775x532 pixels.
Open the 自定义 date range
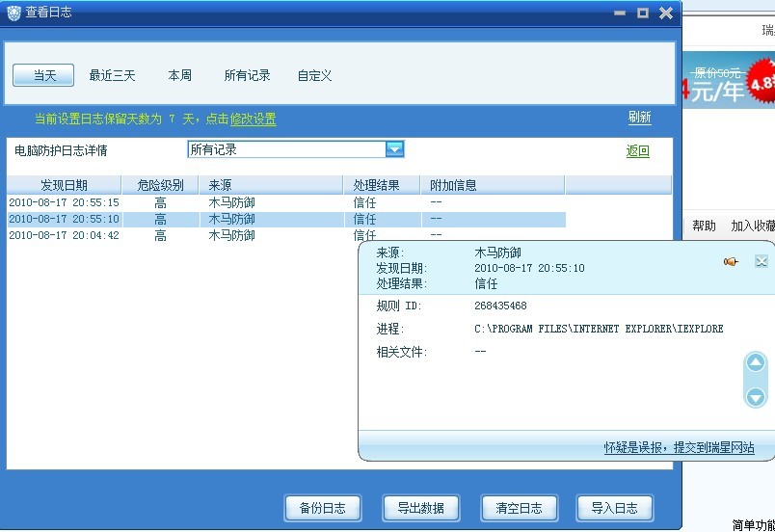pos(314,75)
